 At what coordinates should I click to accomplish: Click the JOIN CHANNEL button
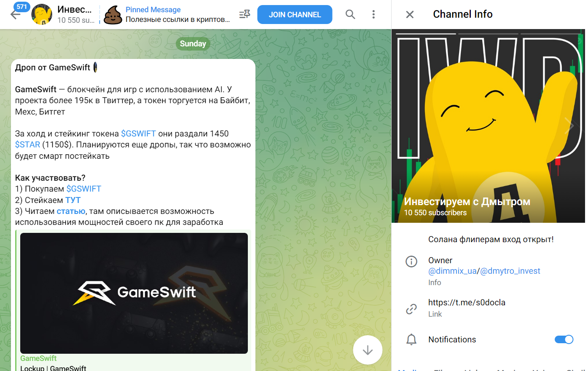pyautogui.click(x=295, y=14)
